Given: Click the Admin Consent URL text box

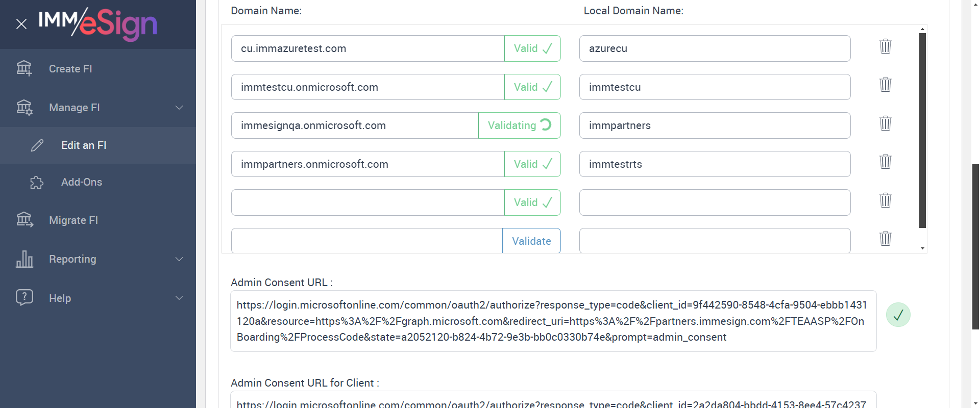Looking at the screenshot, I should [553, 321].
